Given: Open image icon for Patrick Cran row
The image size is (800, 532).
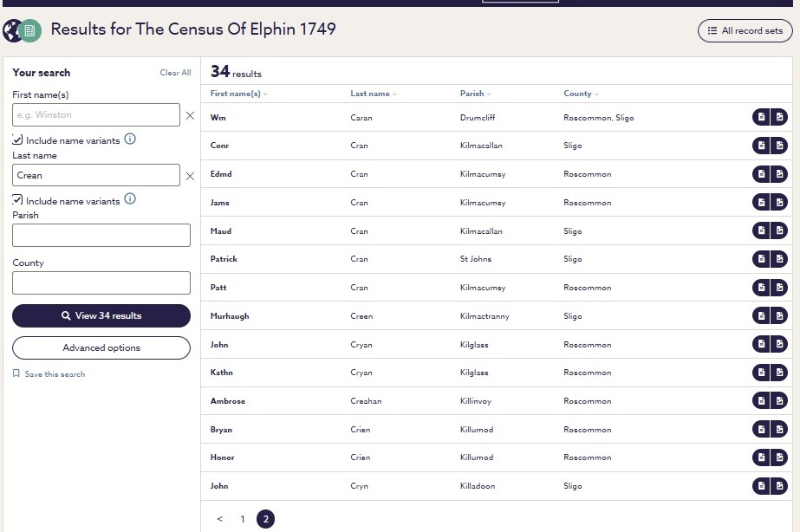Looking at the screenshot, I should [x=779, y=259].
